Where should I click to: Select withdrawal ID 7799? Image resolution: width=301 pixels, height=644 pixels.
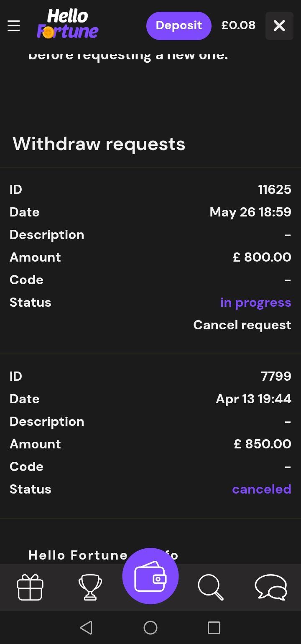tap(276, 377)
